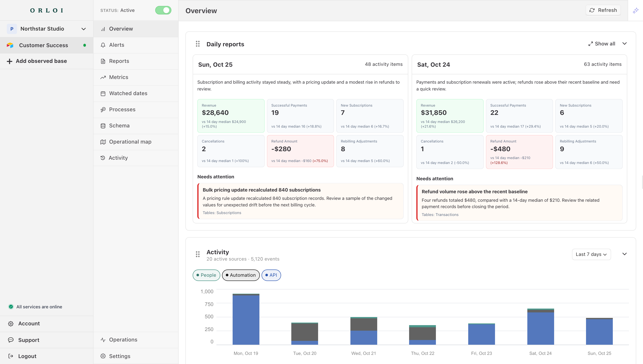Click the ORLOI logo
Viewport: 643px width, 364px height.
(x=47, y=10)
